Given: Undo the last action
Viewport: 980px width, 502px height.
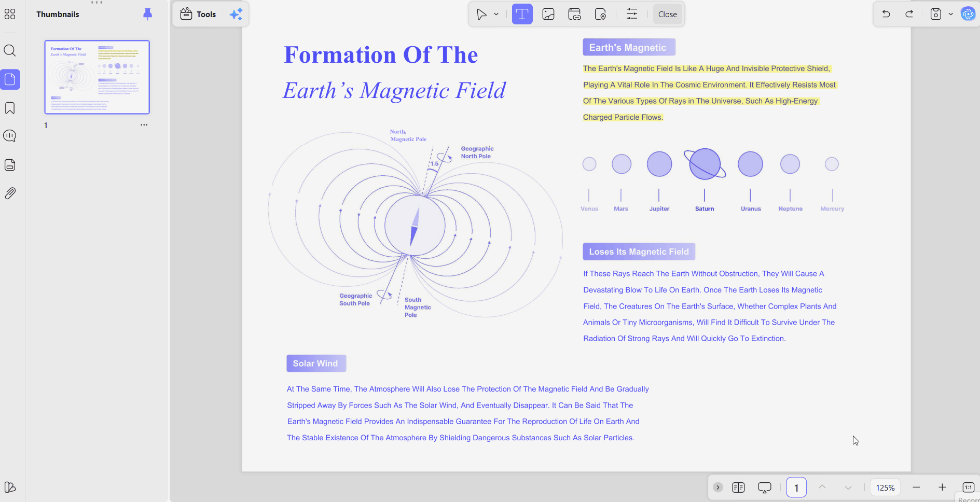Looking at the screenshot, I should [886, 14].
